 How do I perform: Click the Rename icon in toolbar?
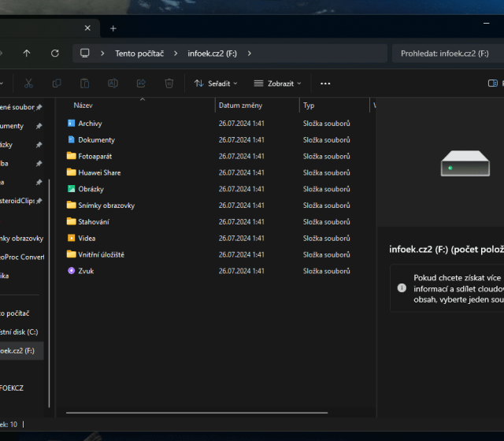point(113,83)
